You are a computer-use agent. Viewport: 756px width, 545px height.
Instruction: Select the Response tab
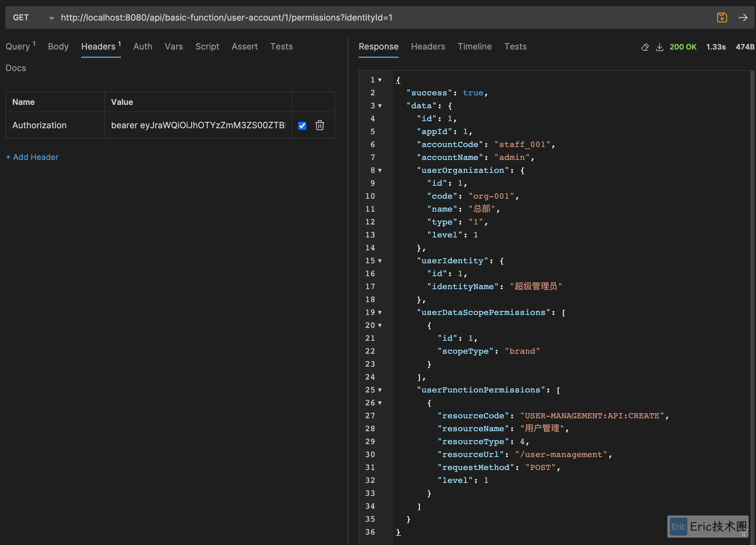tap(378, 46)
